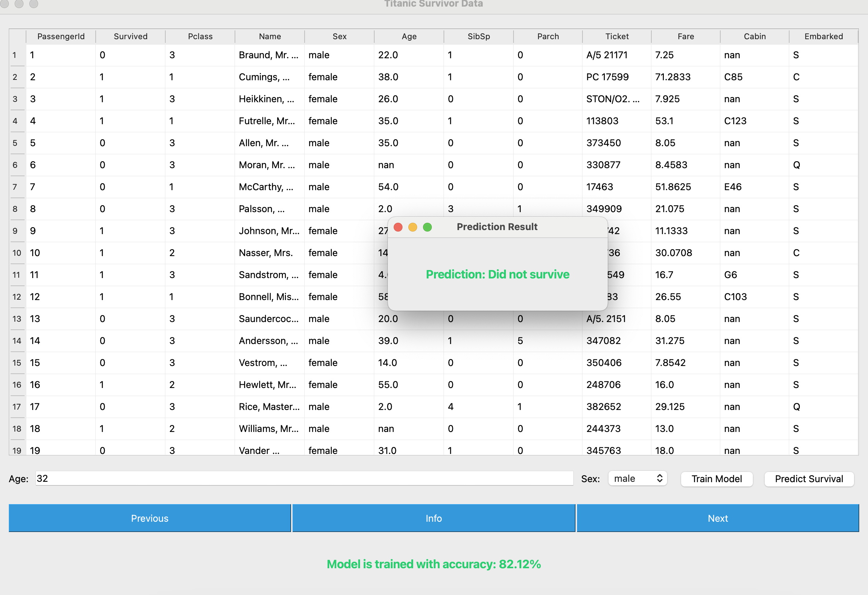Click the name cell 'Moran, Mr. ...'
The width and height of the screenshot is (868, 595).
tap(270, 165)
